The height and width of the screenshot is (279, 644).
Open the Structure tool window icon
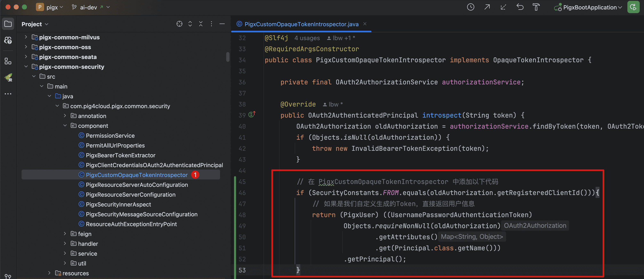coord(8,61)
